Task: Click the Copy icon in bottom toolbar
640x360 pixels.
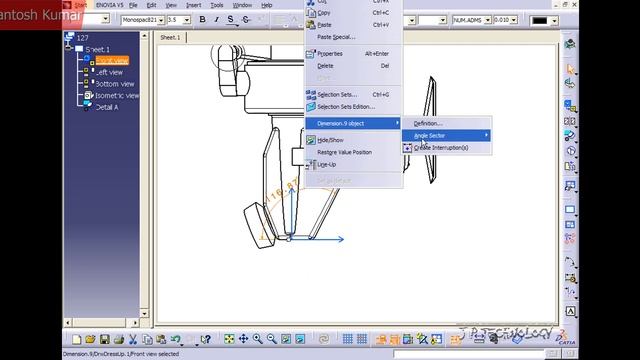Action: pyautogui.click(x=147, y=339)
